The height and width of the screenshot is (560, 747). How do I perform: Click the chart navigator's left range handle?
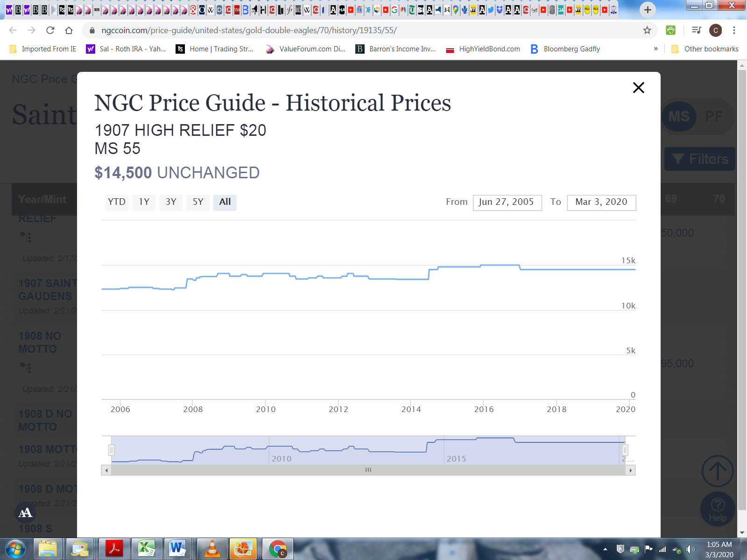pyautogui.click(x=111, y=450)
